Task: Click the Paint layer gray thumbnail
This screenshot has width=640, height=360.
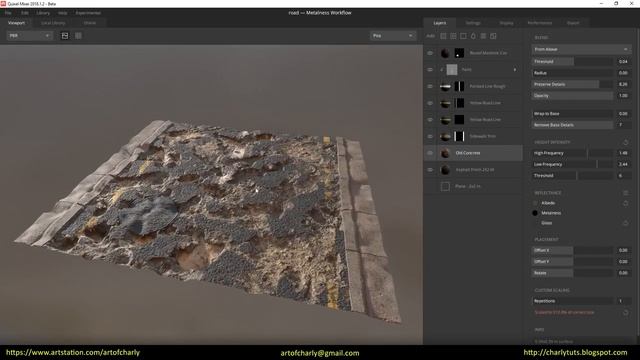Action: [452, 70]
